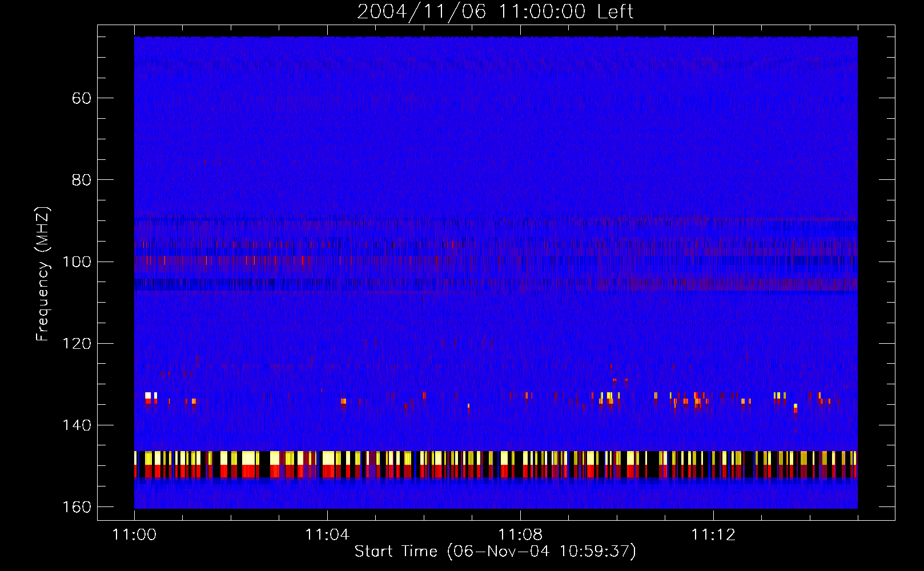Click the 'Start Time (06-Nov-04 10:59:37)' label
This screenshot has height=571, width=924.
pyautogui.click(x=495, y=552)
